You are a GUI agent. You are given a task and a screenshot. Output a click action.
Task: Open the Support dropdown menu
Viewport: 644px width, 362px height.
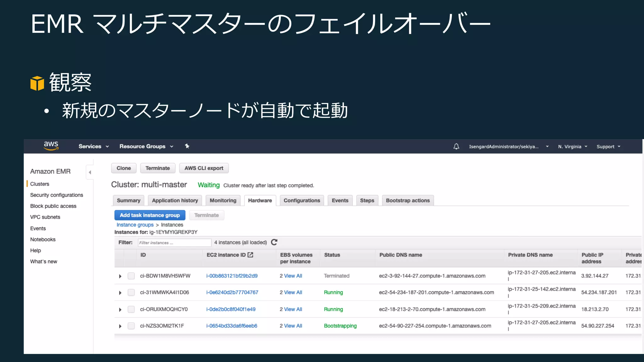(608, 147)
